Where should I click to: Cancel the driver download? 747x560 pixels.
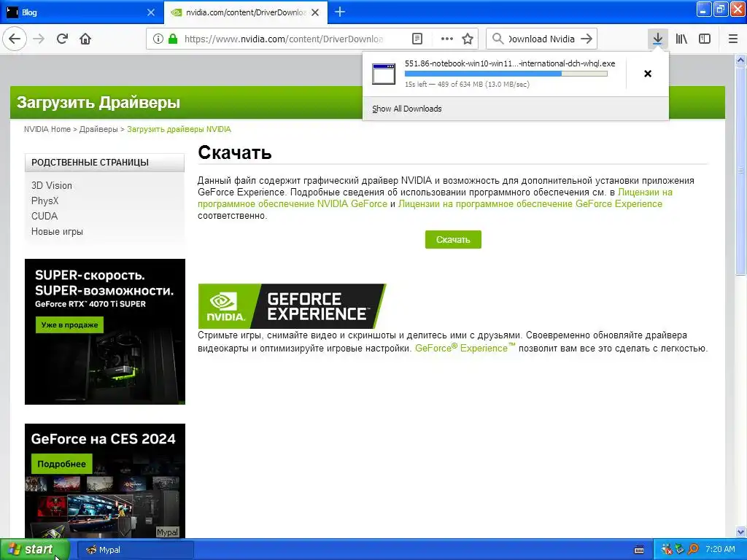(648, 74)
